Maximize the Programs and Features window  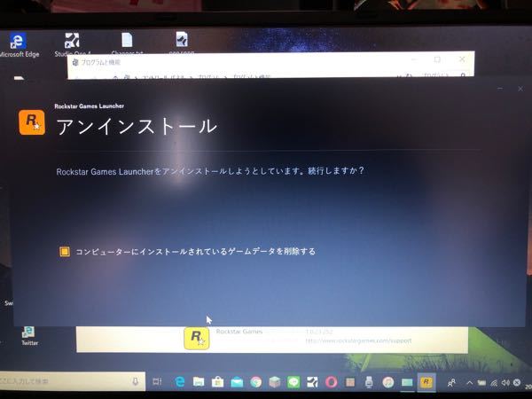tap(437, 59)
